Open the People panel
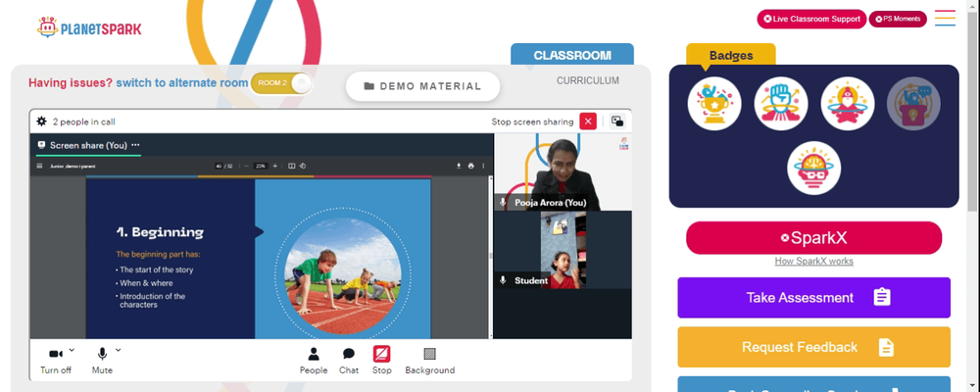Viewport: 980px width, 392px height. tap(314, 361)
